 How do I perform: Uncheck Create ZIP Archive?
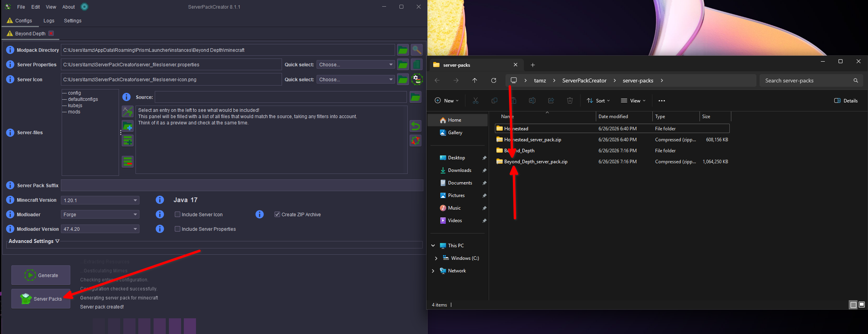pyautogui.click(x=277, y=214)
